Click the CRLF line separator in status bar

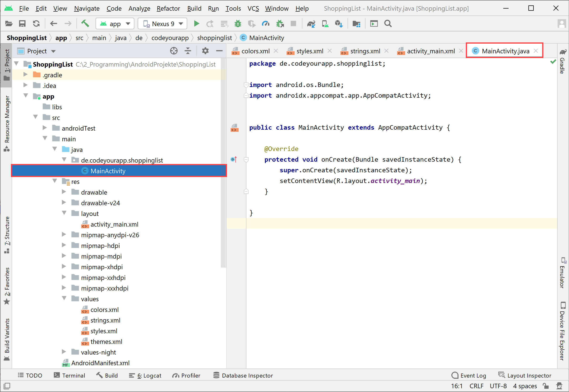tap(476, 386)
